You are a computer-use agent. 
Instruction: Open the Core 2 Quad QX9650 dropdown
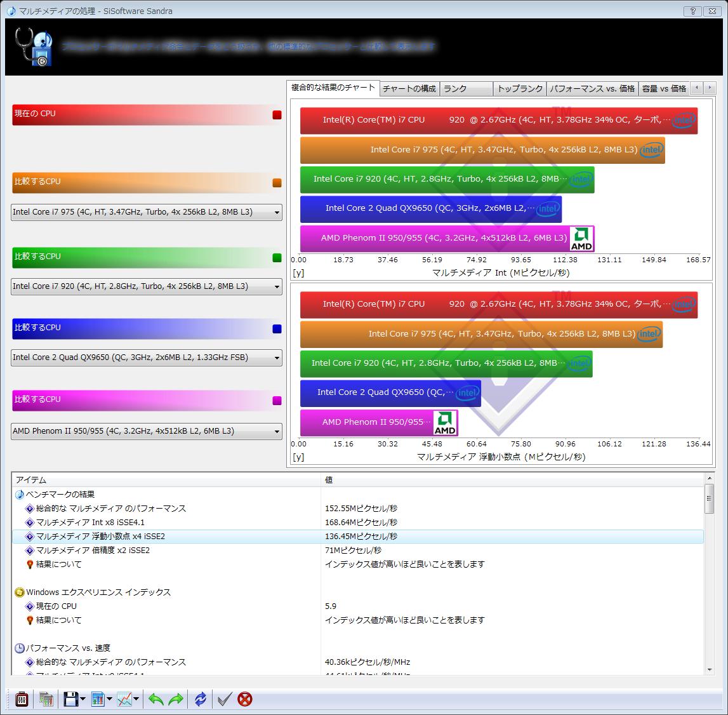coord(146,357)
